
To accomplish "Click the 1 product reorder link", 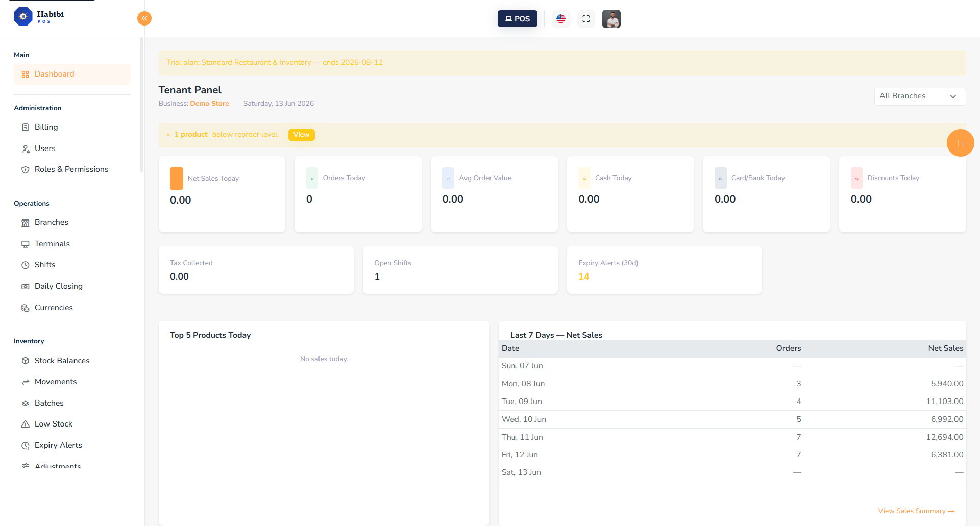I will pos(191,135).
